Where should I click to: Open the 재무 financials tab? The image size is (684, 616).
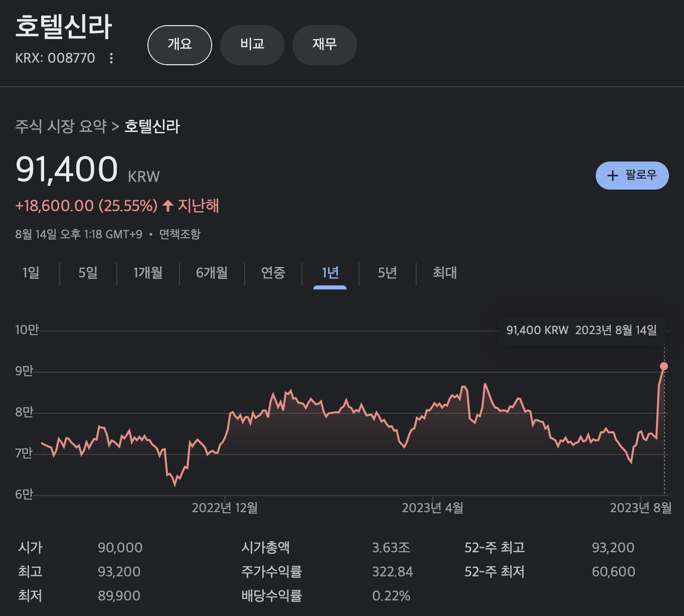(324, 45)
